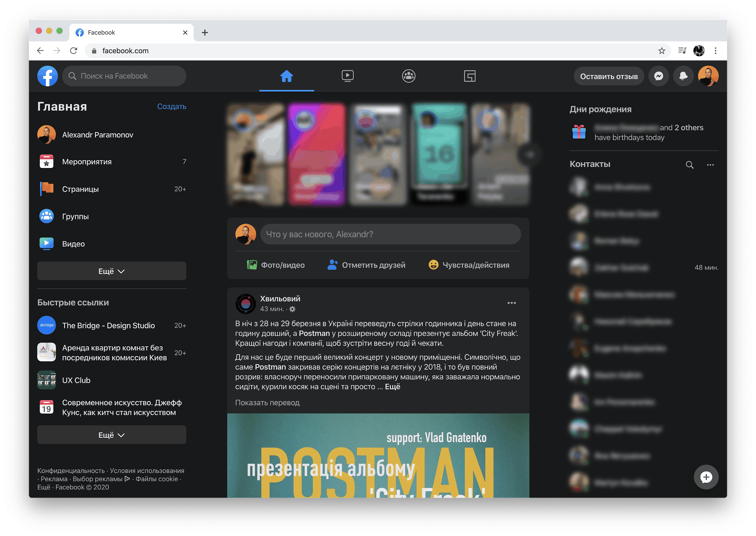Open Современное искусство event shortcut
Screen dimensions: 756x536
[x=112, y=408]
